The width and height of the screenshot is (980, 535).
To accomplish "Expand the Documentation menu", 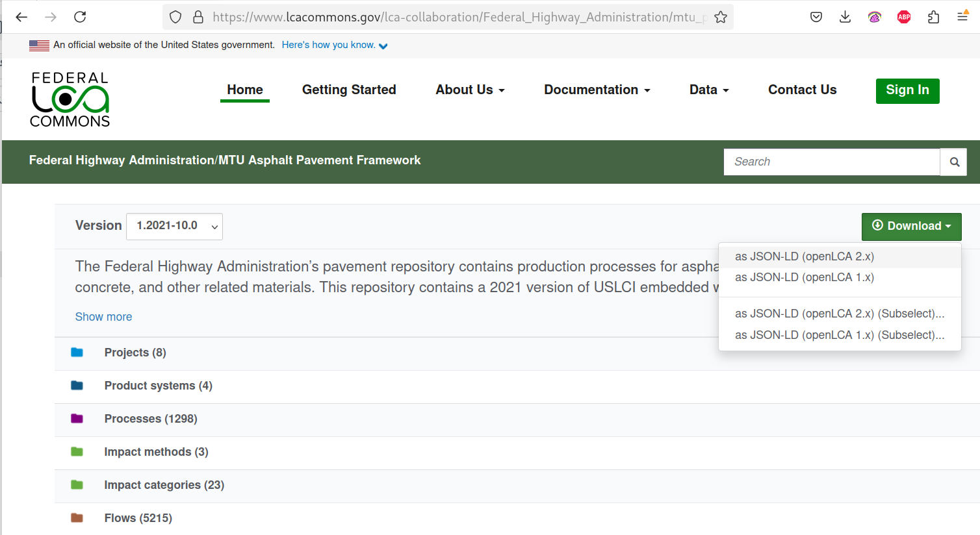I will (597, 90).
